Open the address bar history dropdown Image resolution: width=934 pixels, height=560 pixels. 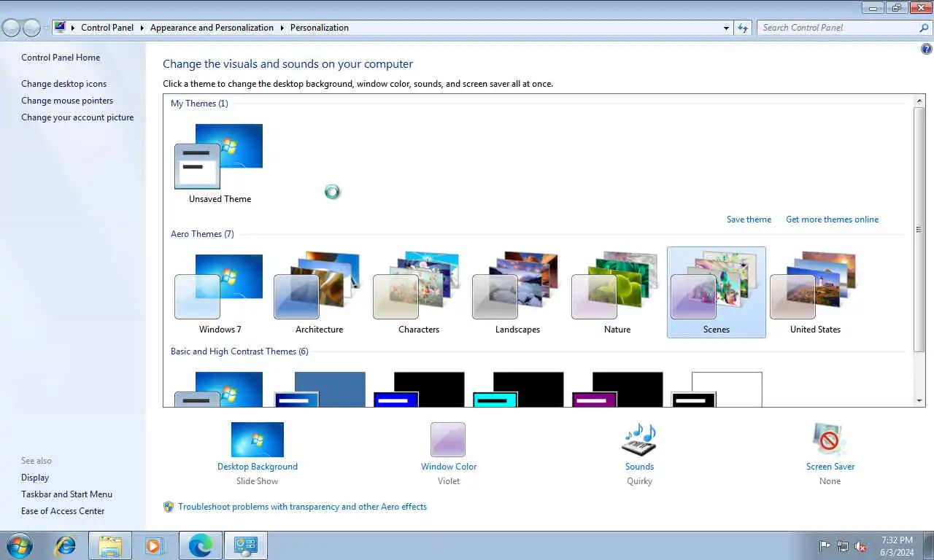click(x=726, y=28)
